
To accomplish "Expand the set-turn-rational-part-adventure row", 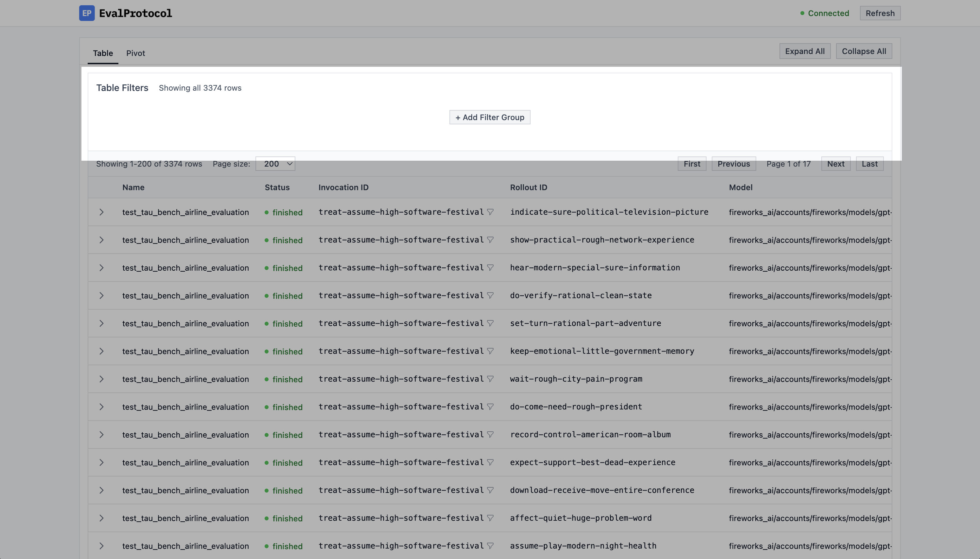I will tap(101, 323).
